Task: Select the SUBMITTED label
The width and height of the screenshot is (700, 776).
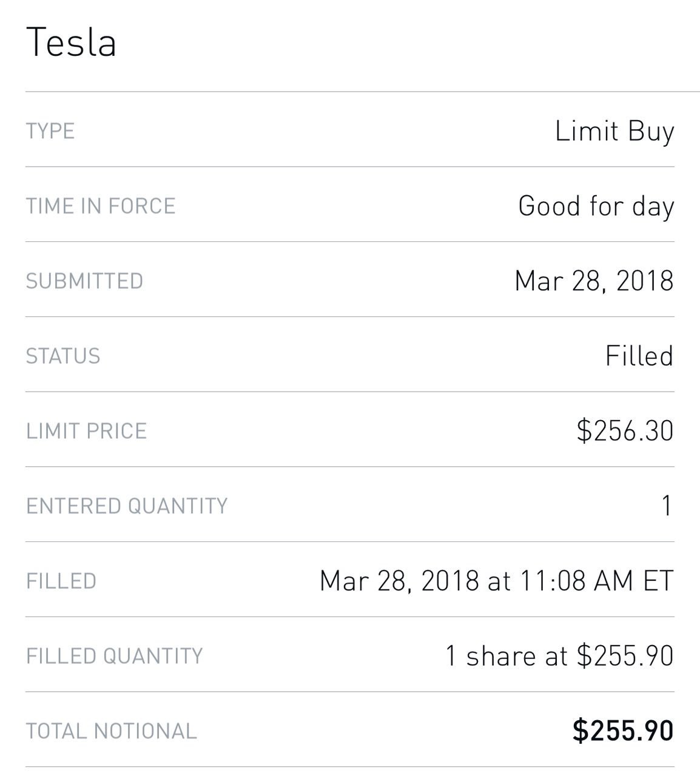Action: [84, 281]
